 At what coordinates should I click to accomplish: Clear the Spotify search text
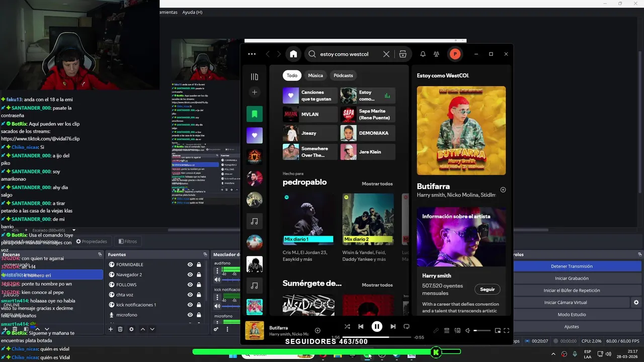tap(386, 54)
